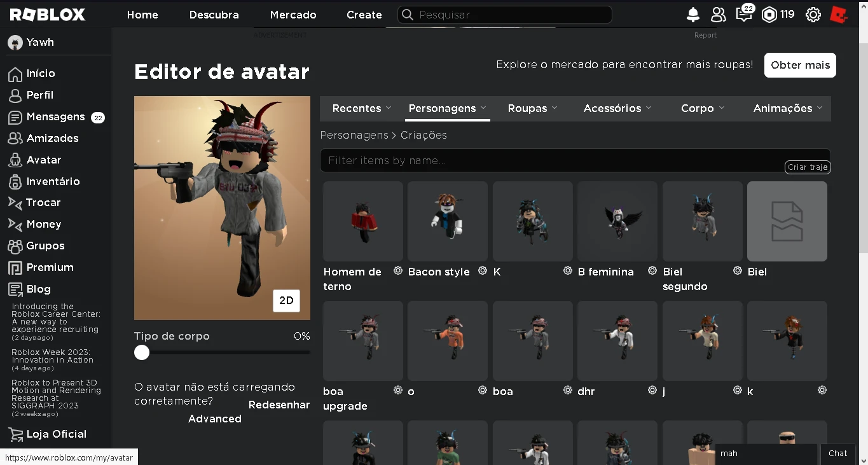
Task: Open Perfil icon in sidebar
Action: coord(15,95)
